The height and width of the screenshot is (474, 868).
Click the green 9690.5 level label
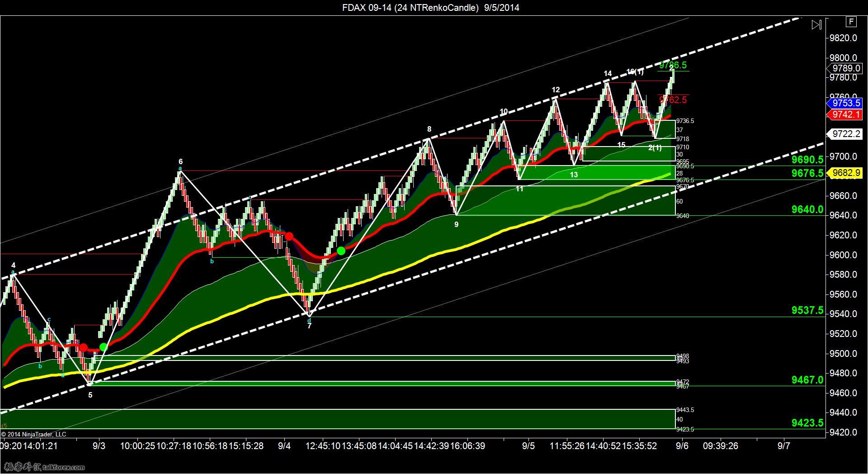[807, 160]
